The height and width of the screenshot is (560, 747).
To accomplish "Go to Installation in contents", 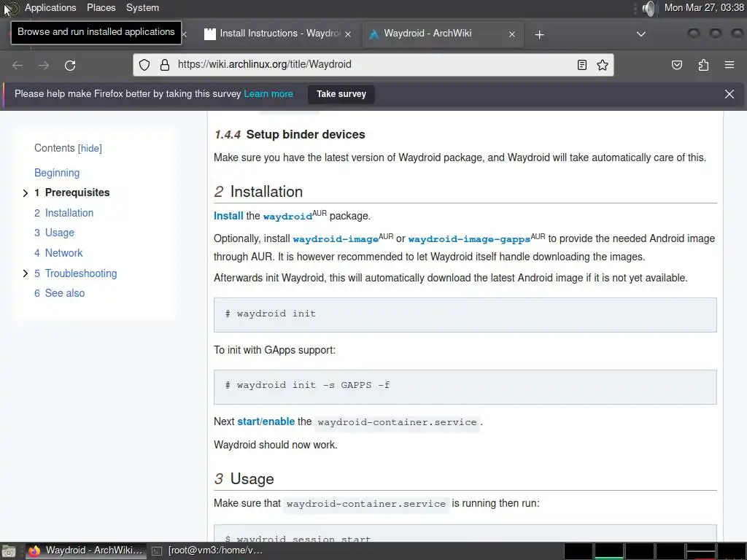I will [69, 213].
